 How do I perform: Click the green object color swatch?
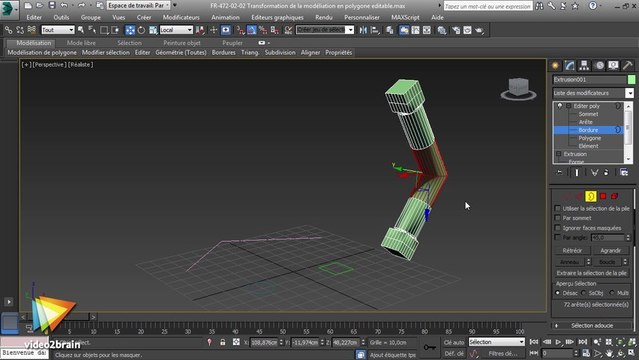tap(631, 80)
